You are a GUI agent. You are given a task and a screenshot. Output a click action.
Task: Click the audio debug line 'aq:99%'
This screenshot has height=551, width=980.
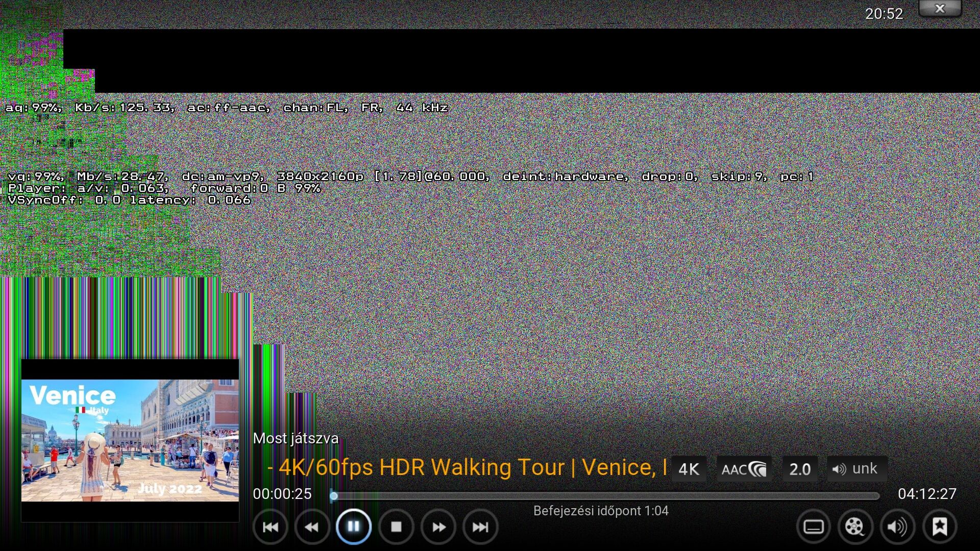pyautogui.click(x=227, y=108)
